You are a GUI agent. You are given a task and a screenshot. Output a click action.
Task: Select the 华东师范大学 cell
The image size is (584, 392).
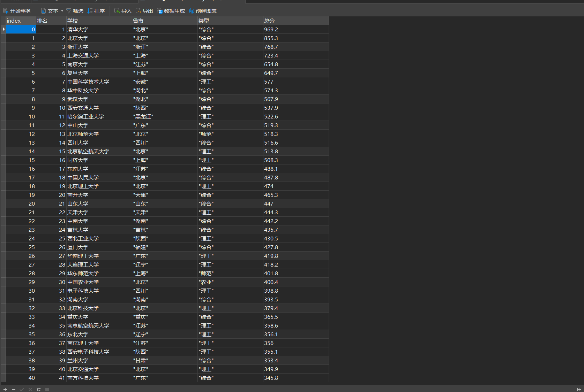99,273
